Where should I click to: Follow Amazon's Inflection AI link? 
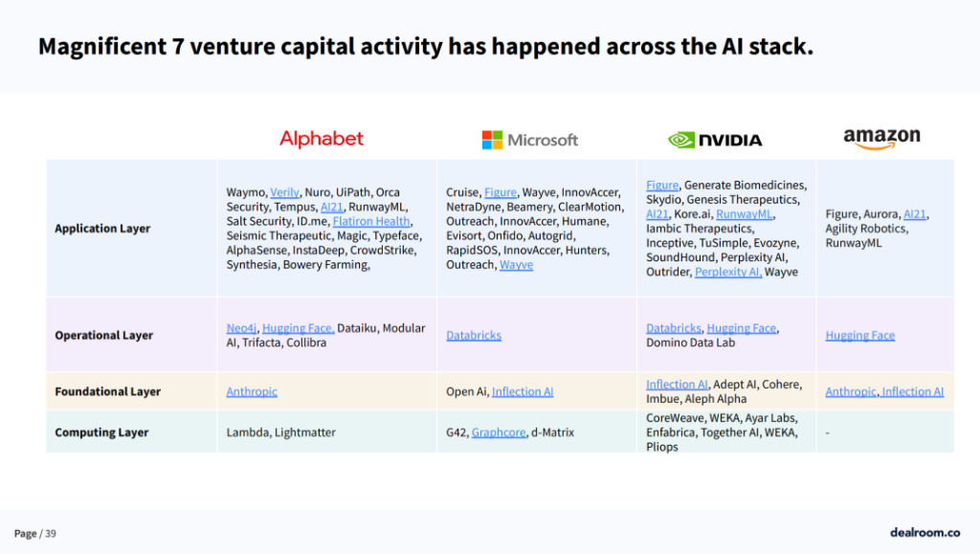(x=912, y=391)
